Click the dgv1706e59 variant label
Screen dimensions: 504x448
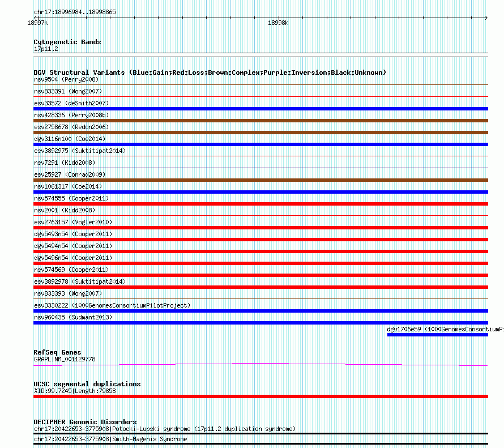445,329
